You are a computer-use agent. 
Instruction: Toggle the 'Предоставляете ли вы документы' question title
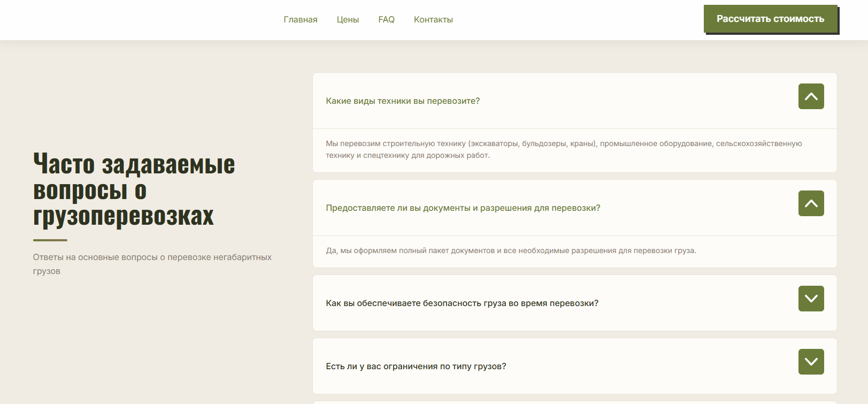click(463, 208)
